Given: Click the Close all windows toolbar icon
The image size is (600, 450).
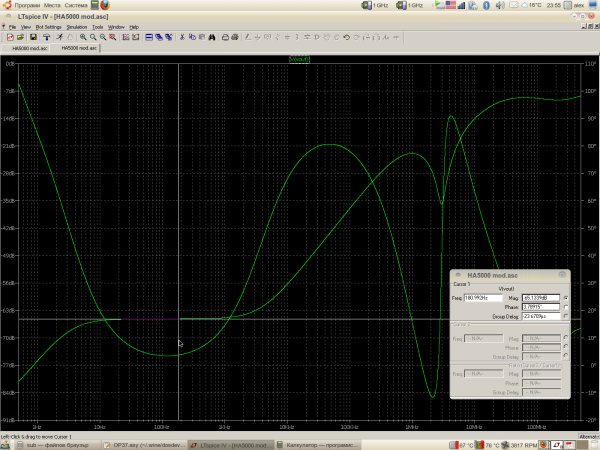Looking at the screenshot, I should (x=169, y=37).
